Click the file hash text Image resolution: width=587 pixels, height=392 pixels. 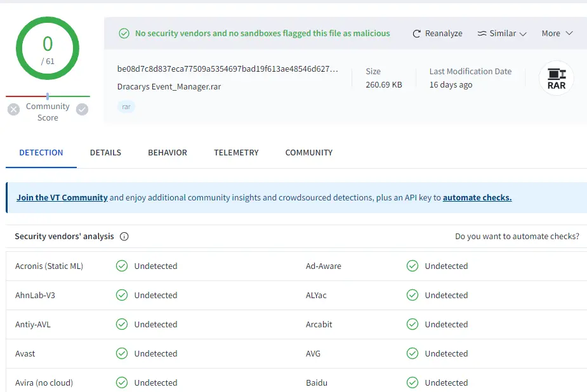coord(228,69)
